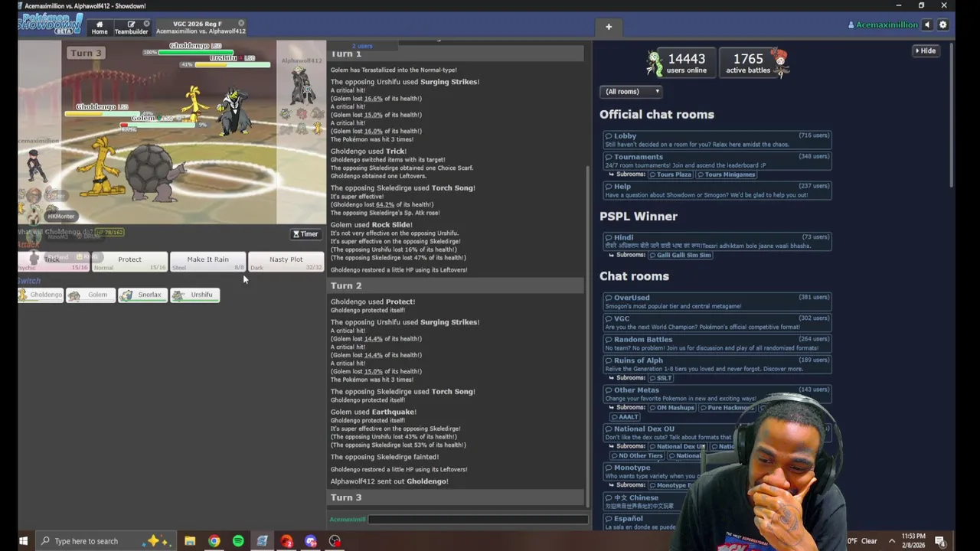Join the Help chat room
Image resolution: width=980 pixels, height=551 pixels.
tap(717, 191)
